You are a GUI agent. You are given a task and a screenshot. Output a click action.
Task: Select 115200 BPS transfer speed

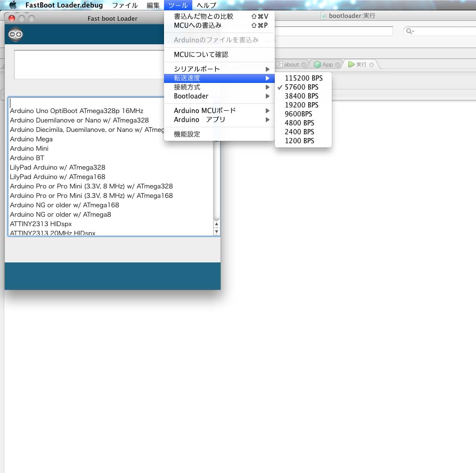pos(303,78)
